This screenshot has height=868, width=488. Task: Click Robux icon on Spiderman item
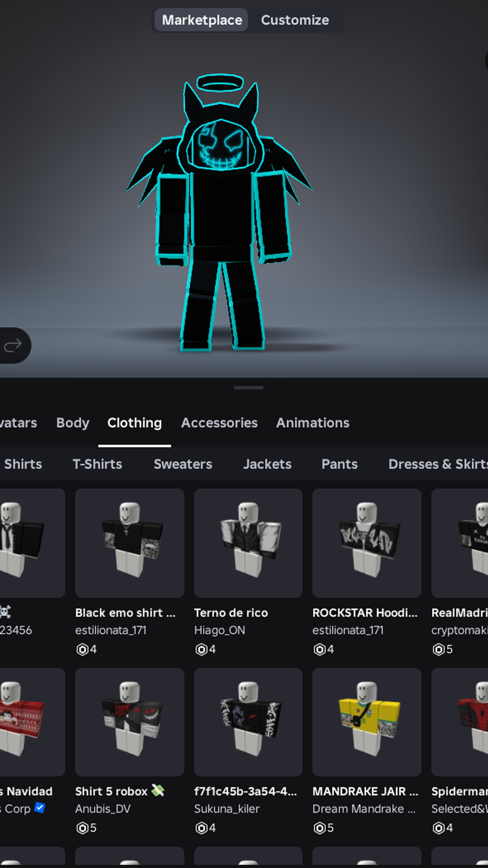[x=438, y=828]
